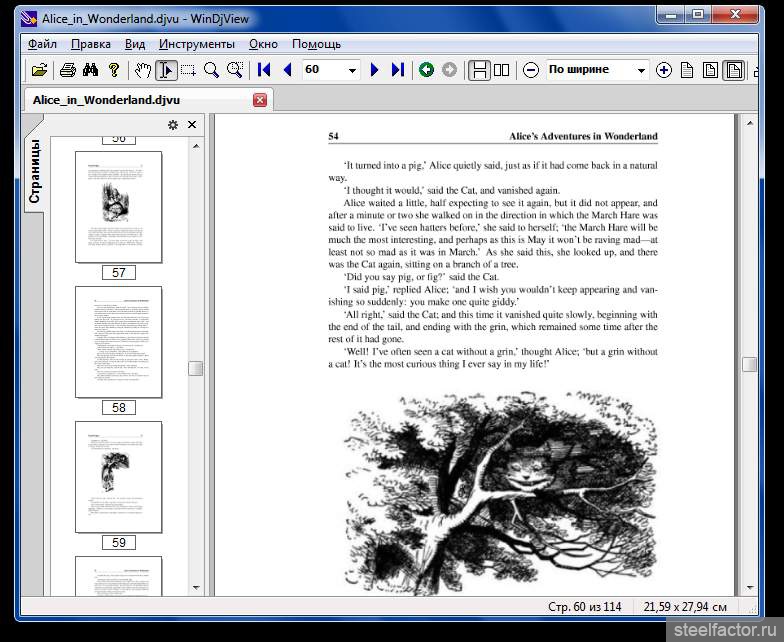Toggle facing pages layout
This screenshot has width=784, height=642.
(x=502, y=70)
